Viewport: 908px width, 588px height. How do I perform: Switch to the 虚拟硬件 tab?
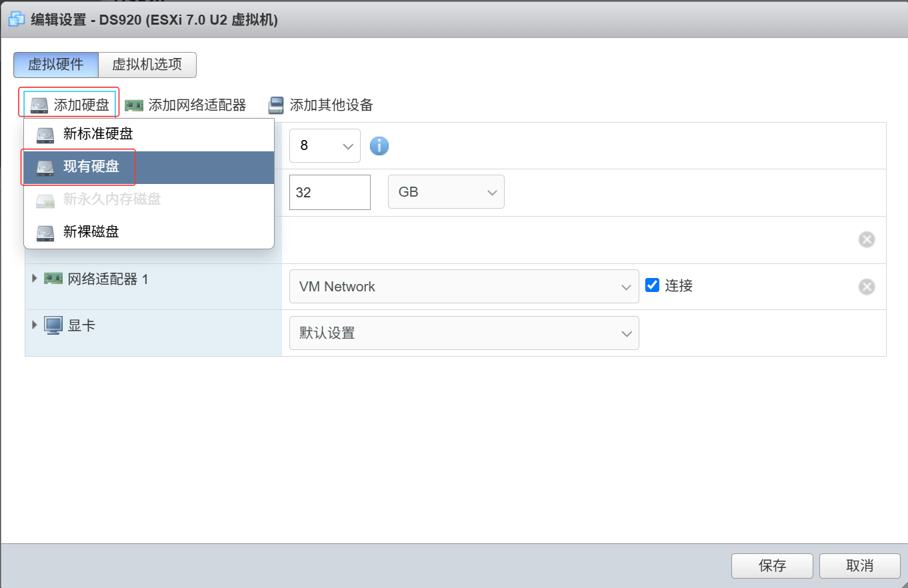56,65
